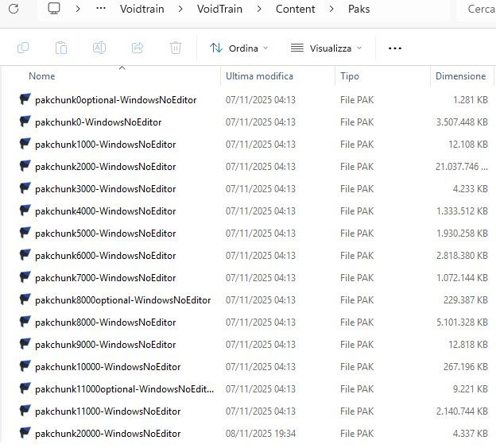
Task: Click the file icon of pakchunk1000-WindowsNoEditor
Action: tap(25, 144)
